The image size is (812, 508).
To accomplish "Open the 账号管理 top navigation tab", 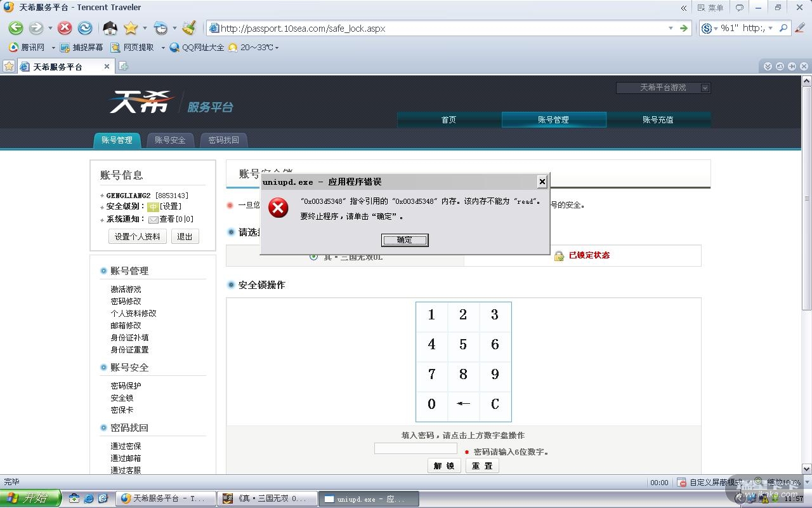I will (x=553, y=119).
